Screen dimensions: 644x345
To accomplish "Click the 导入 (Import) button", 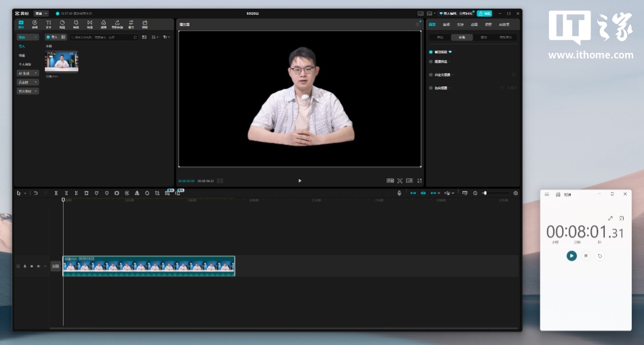I will 52,37.
